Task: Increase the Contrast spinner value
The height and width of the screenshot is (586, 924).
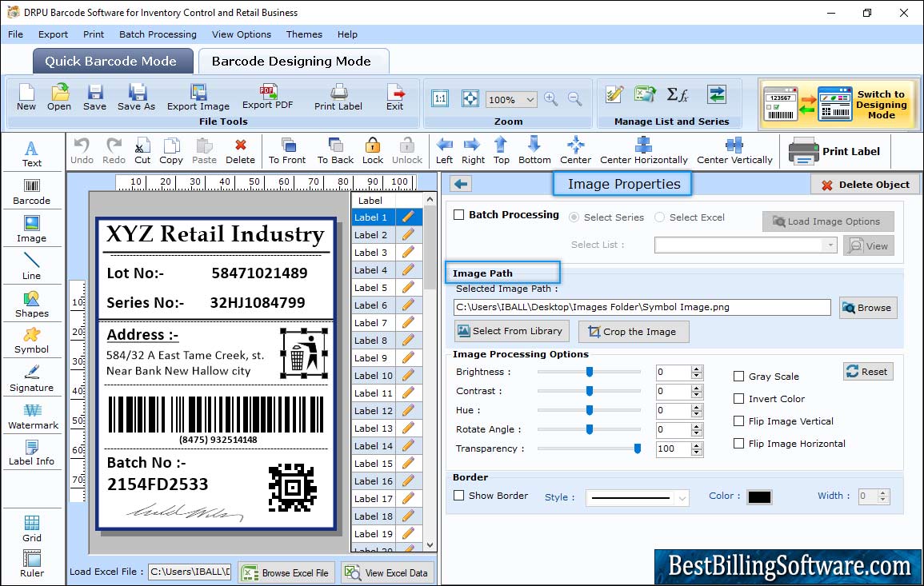Action: click(x=697, y=388)
